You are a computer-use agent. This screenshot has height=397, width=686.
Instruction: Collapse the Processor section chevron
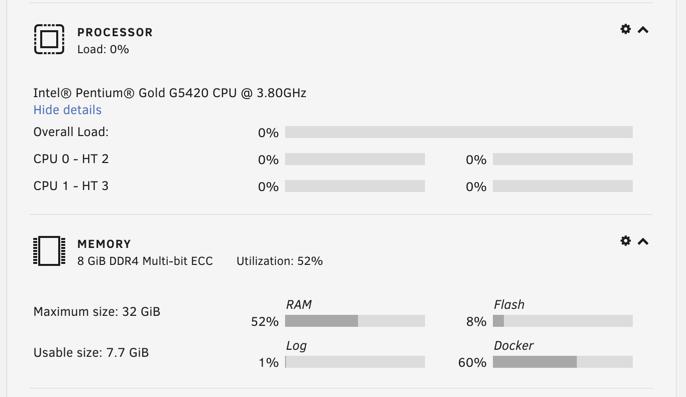643,30
